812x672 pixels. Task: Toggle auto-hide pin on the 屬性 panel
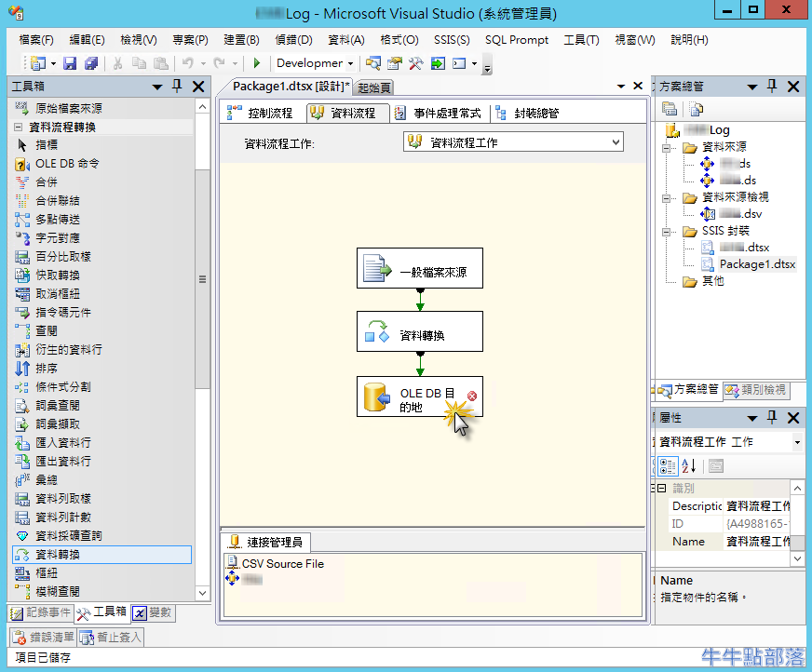(x=771, y=418)
